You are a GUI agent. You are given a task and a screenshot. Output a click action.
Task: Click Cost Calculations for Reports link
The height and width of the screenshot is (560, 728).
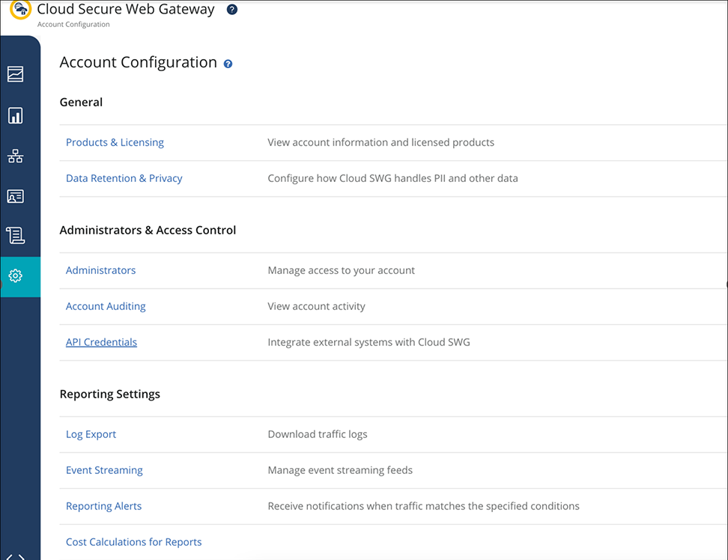point(133,542)
